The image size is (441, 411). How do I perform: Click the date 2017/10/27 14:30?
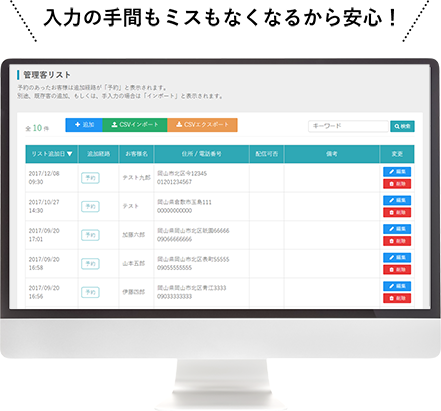point(44,206)
